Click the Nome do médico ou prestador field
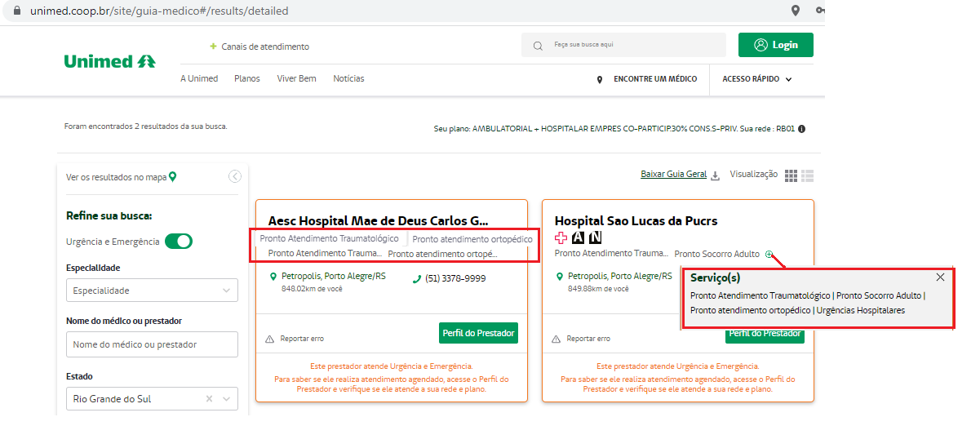The image size is (980, 426). (x=152, y=344)
